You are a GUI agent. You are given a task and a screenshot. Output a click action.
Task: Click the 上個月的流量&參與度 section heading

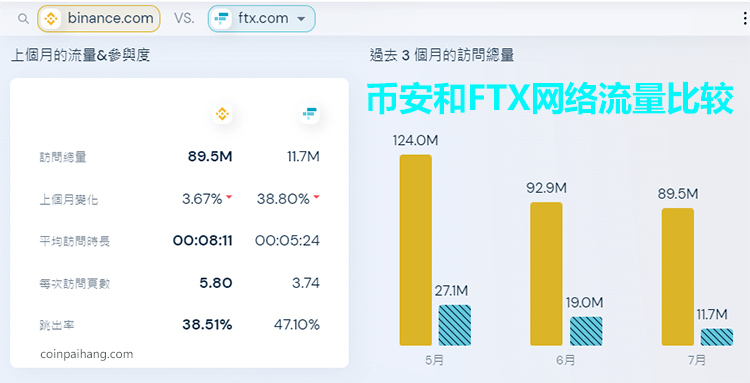coord(80,55)
